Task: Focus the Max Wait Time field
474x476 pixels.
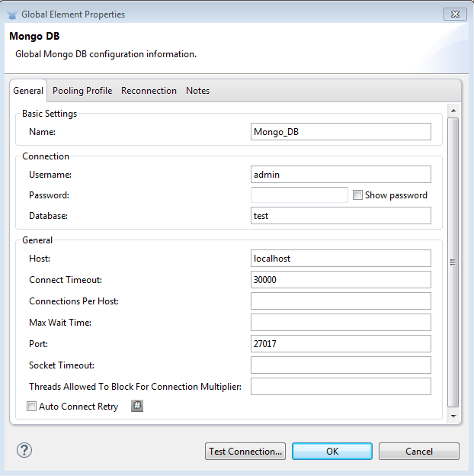Action: (341, 322)
